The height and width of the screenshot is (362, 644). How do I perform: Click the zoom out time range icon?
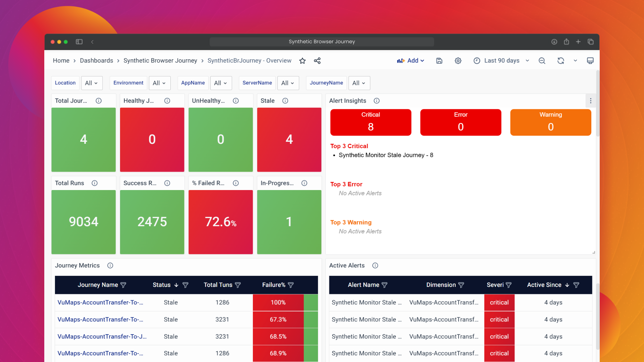pos(542,61)
